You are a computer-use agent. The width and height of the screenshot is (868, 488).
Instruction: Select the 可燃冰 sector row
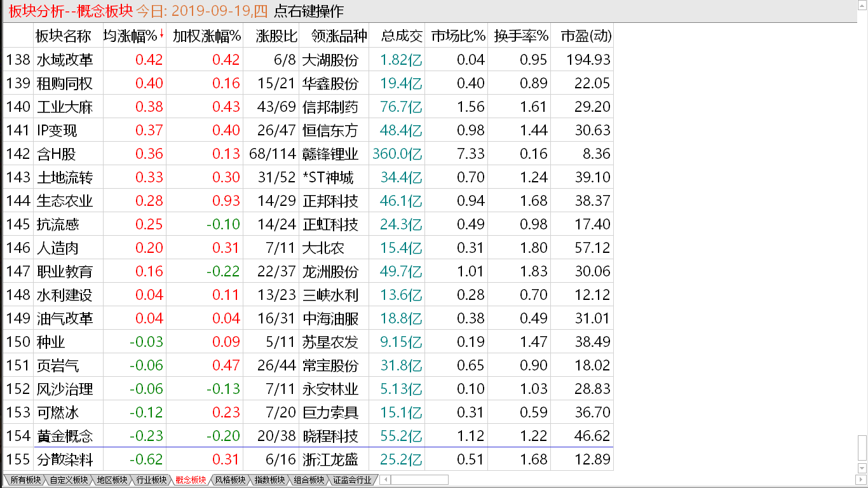(308, 412)
